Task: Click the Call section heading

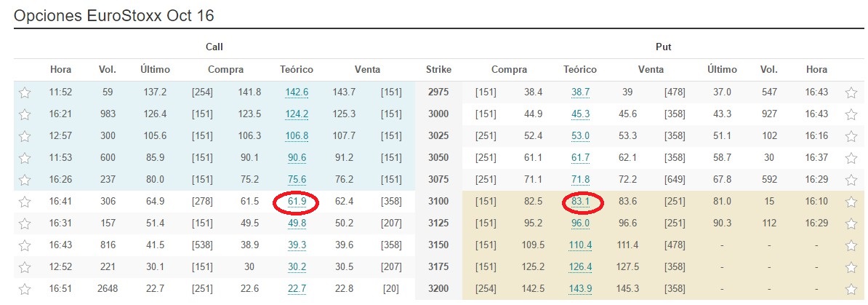Action: tap(214, 47)
